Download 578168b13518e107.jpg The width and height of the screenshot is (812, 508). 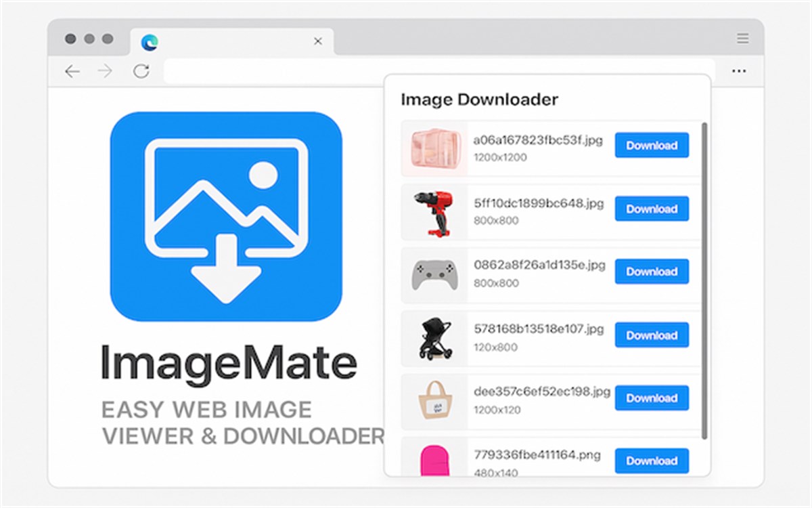click(652, 335)
